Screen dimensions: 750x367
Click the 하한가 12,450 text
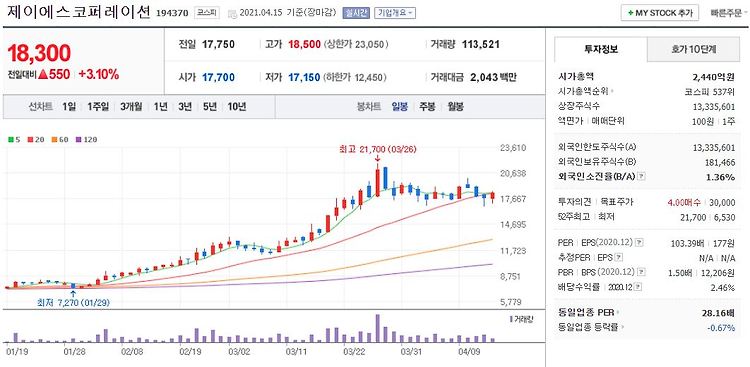point(355,77)
